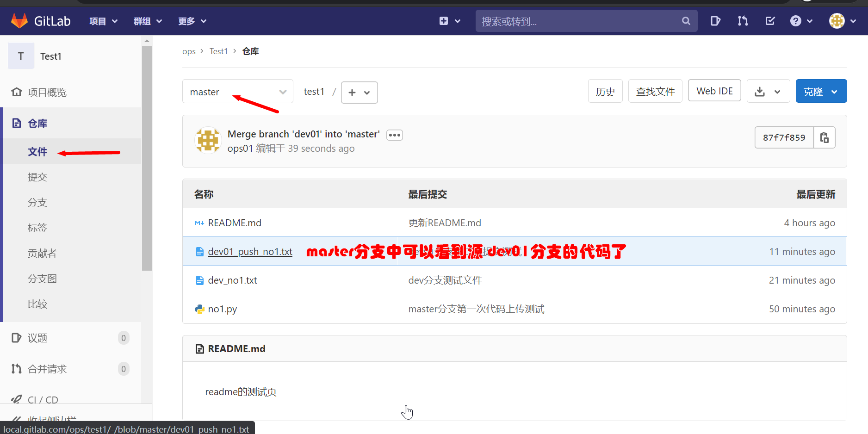Open Web IDE
The image size is (868, 434).
[x=714, y=91]
